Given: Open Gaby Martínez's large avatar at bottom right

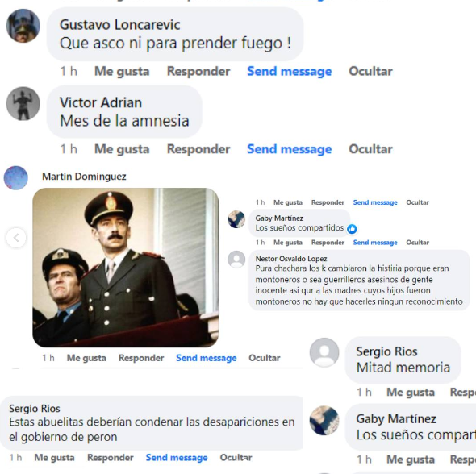Looking at the screenshot, I should click(324, 421).
